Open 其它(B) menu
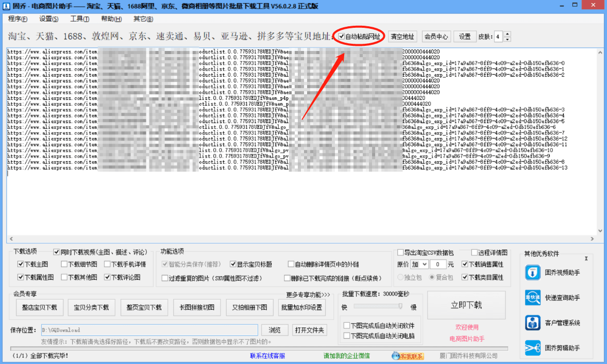Image resolution: width=607 pixels, height=364 pixels. (x=143, y=19)
